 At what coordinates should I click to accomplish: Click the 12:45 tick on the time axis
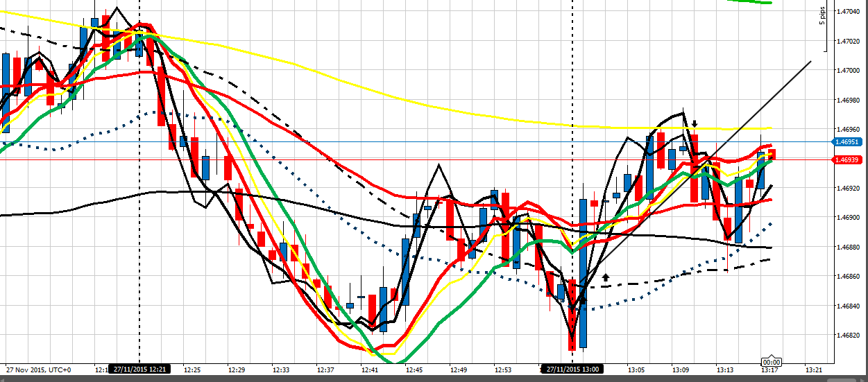pos(414,370)
